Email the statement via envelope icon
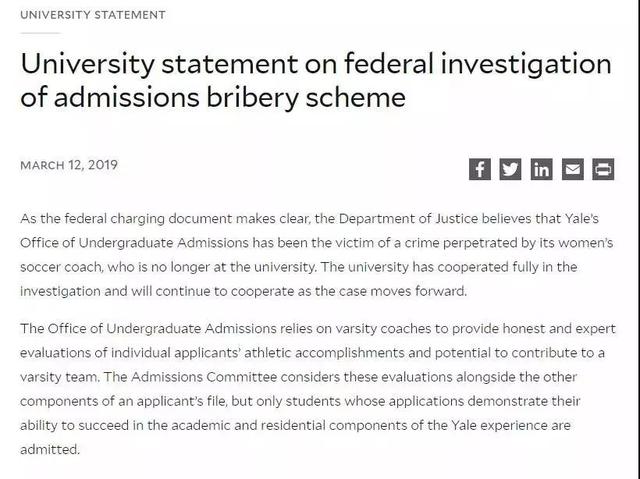This screenshot has width=640, height=479. [x=572, y=168]
